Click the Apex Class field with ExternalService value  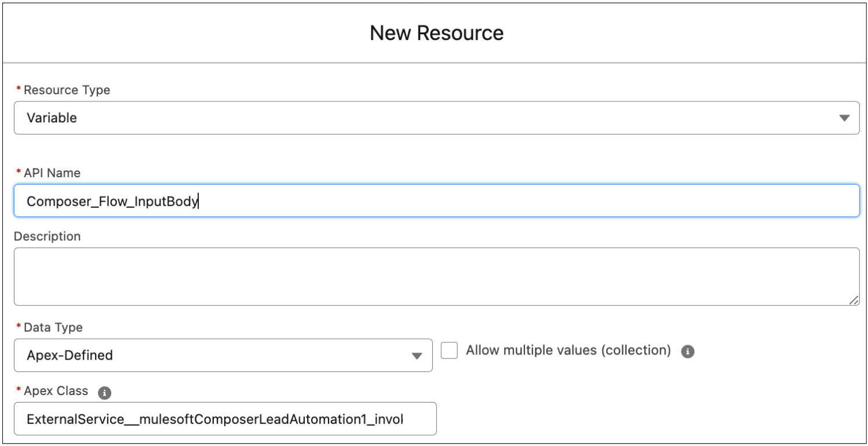tap(225, 419)
